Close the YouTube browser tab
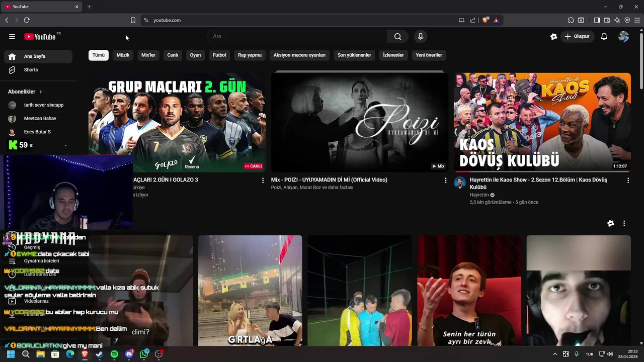Viewport: 644px width, 362px height. click(x=77, y=7)
